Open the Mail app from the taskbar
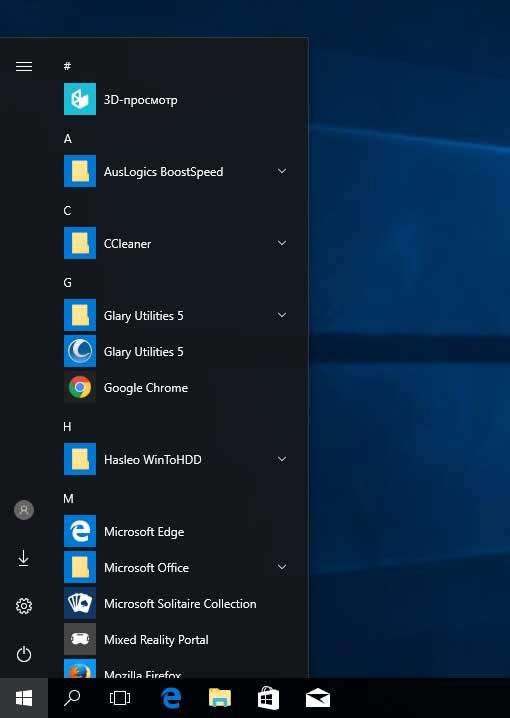This screenshot has width=510, height=718. pos(318,698)
